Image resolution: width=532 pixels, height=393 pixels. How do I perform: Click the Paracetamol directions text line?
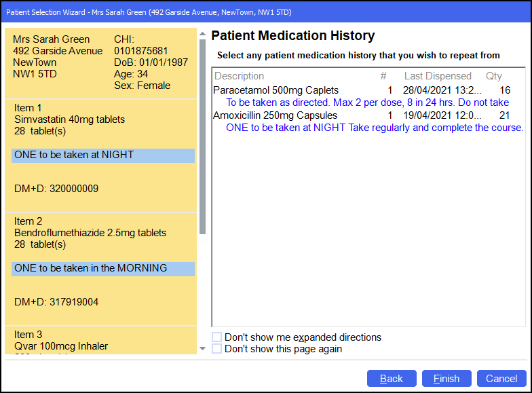(x=367, y=102)
